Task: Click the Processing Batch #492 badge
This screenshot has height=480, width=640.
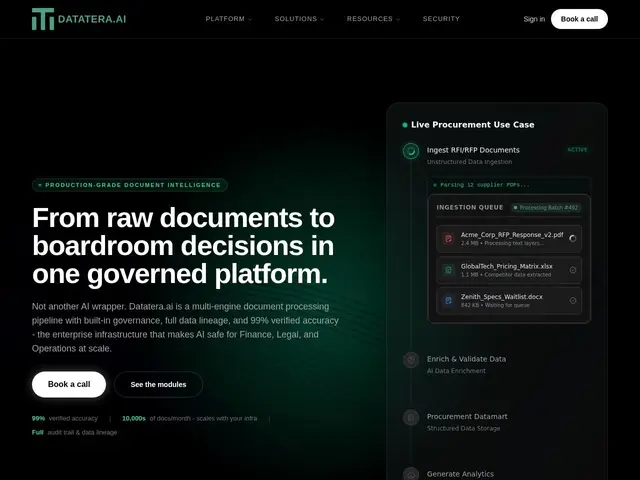Action: 546,208
